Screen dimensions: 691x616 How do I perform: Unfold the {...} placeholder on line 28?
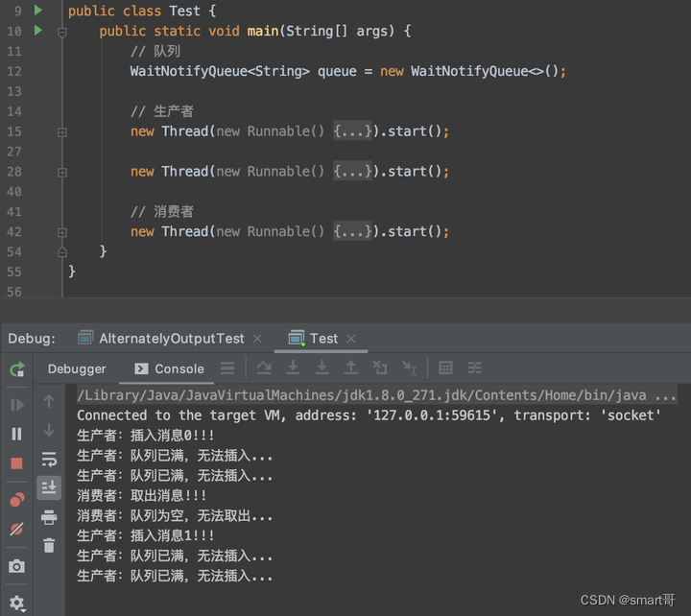[352, 172]
